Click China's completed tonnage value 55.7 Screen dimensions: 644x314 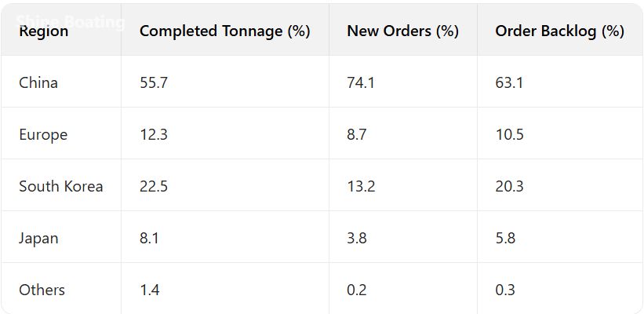point(154,82)
